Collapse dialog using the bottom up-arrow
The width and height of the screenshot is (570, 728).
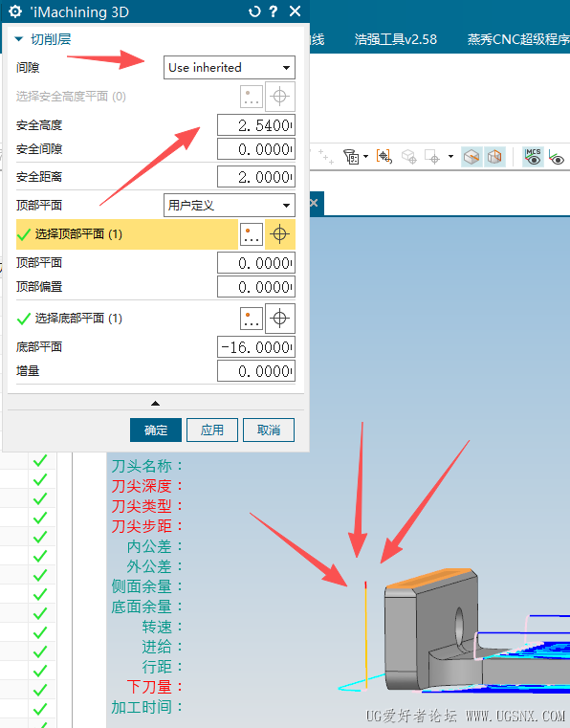click(x=156, y=404)
